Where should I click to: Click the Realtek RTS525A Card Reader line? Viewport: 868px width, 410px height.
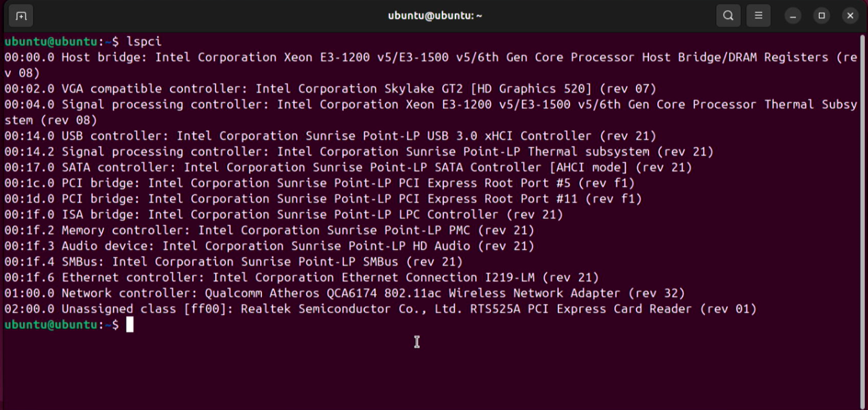coord(381,309)
